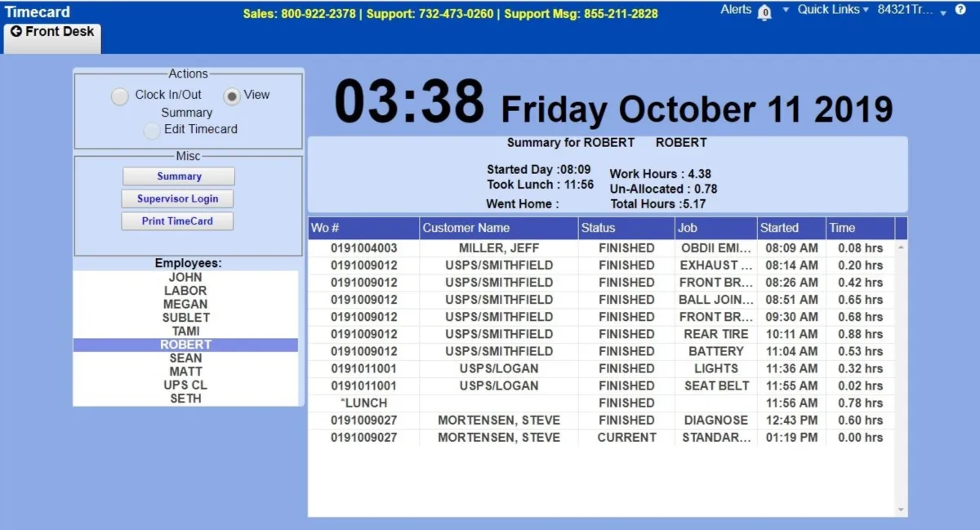The image size is (980, 530).
Task: Sort by the Started column header
Action: pyautogui.click(x=791, y=228)
